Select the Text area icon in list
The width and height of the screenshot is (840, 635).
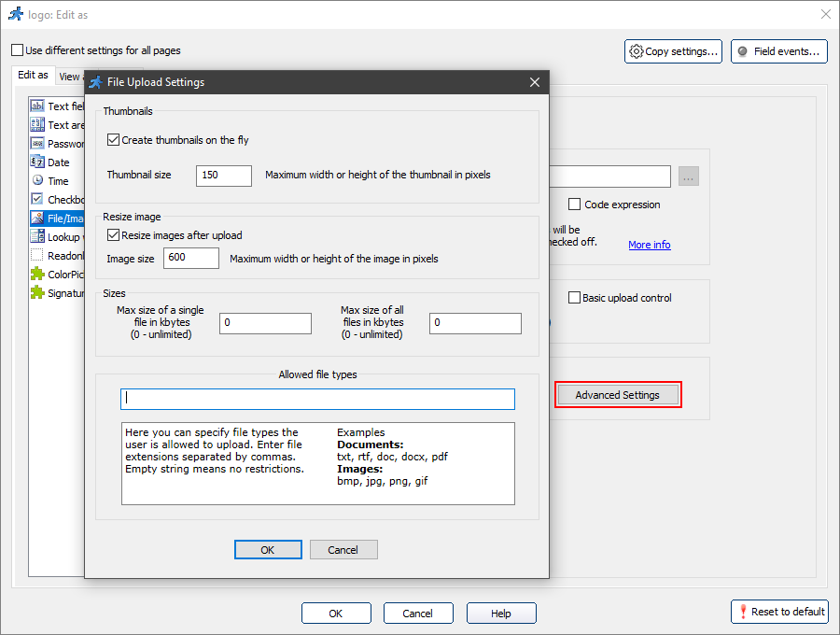[37, 125]
